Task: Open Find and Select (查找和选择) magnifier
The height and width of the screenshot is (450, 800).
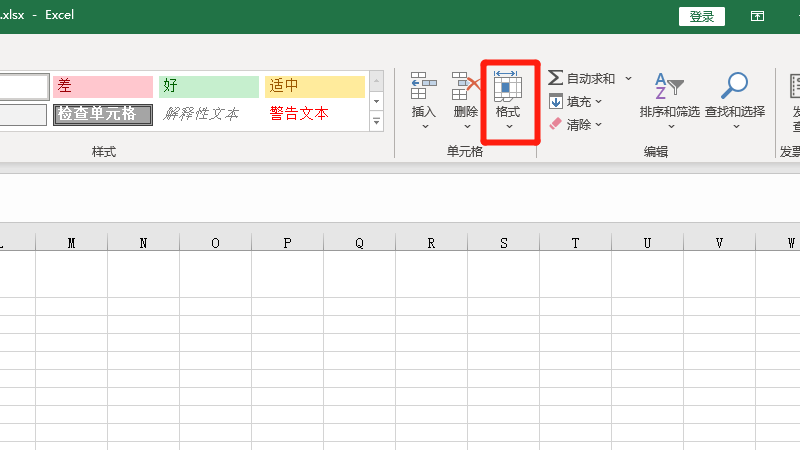Action: click(735, 88)
